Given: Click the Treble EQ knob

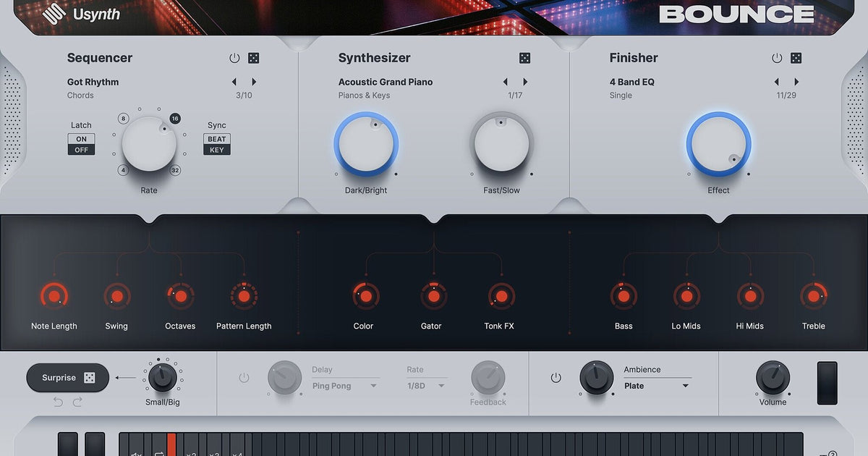Looking at the screenshot, I should click(x=814, y=296).
